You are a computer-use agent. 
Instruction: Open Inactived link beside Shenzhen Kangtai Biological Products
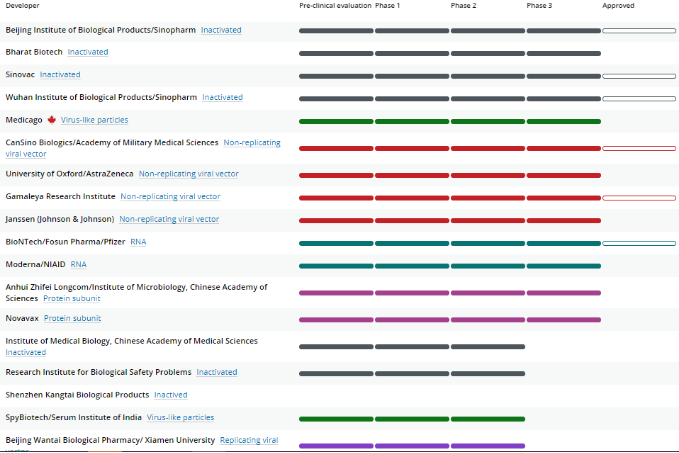pos(171,395)
